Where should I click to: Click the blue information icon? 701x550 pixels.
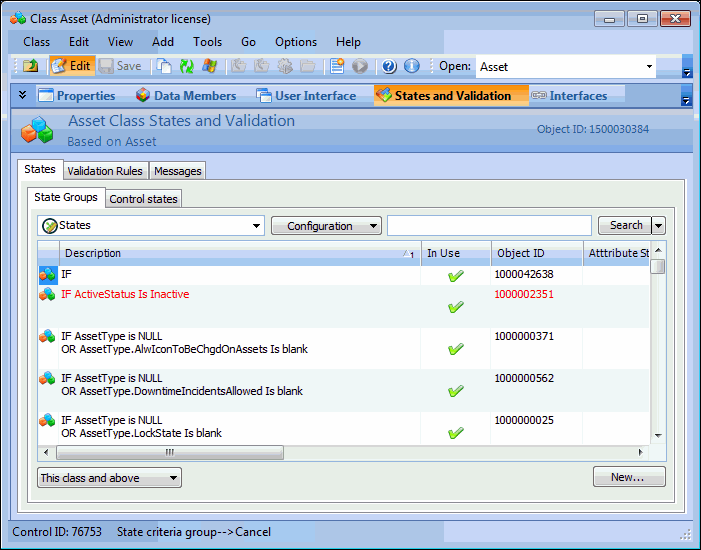[411, 66]
